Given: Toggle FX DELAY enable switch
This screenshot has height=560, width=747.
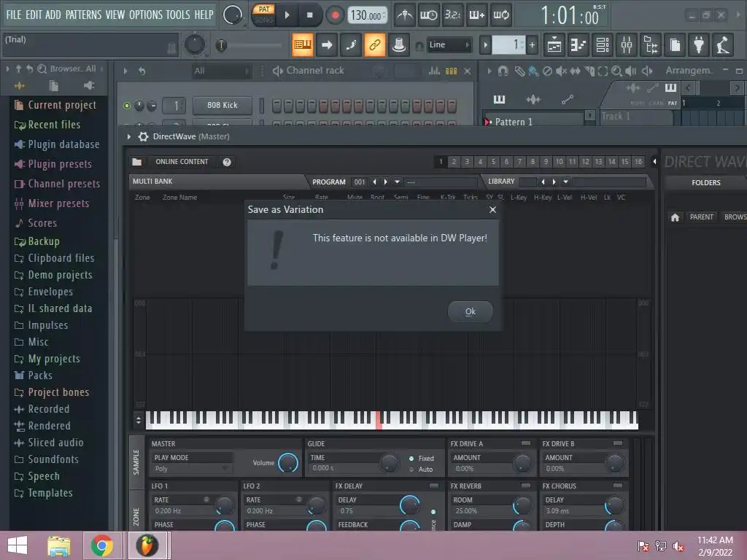Looking at the screenshot, I should [x=433, y=486].
